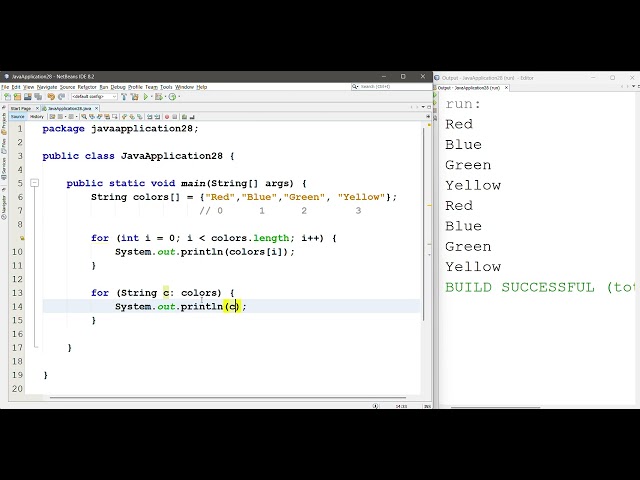Close the Output JavaApplication28 (run) tab
The width and height of the screenshot is (640, 480).
pos(506,88)
